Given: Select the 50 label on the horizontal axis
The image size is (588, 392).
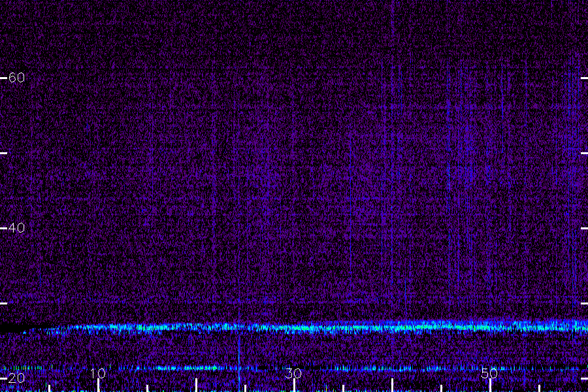Looking at the screenshot, I should [489, 373].
